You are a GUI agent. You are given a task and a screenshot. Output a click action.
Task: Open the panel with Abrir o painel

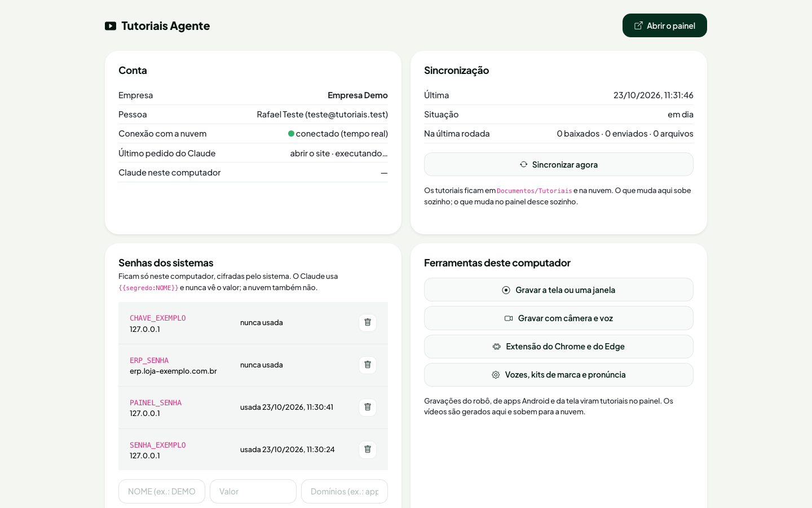click(665, 25)
